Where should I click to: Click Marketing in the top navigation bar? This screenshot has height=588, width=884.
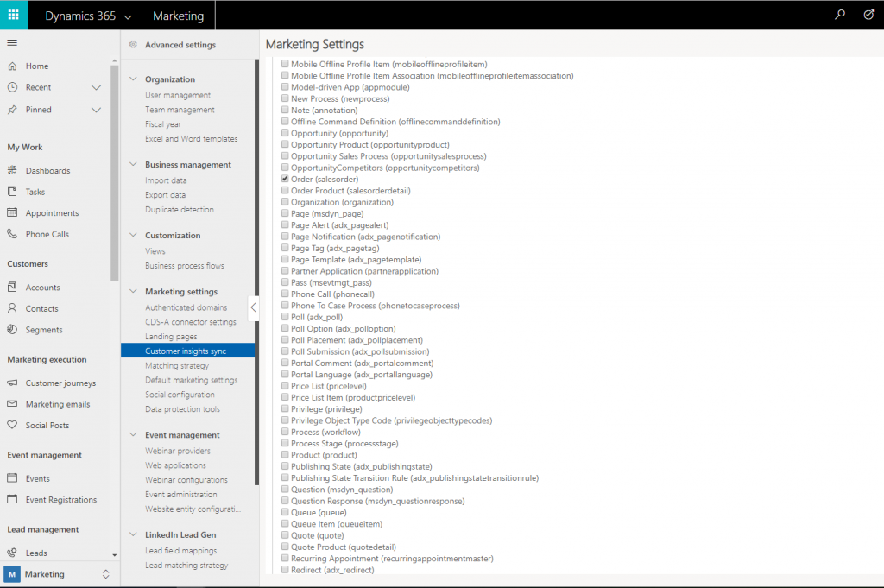(x=178, y=15)
